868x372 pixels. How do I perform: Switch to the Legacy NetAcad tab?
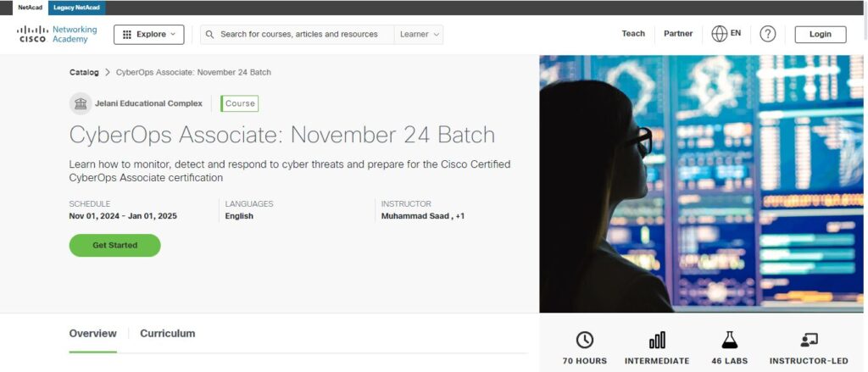point(76,8)
